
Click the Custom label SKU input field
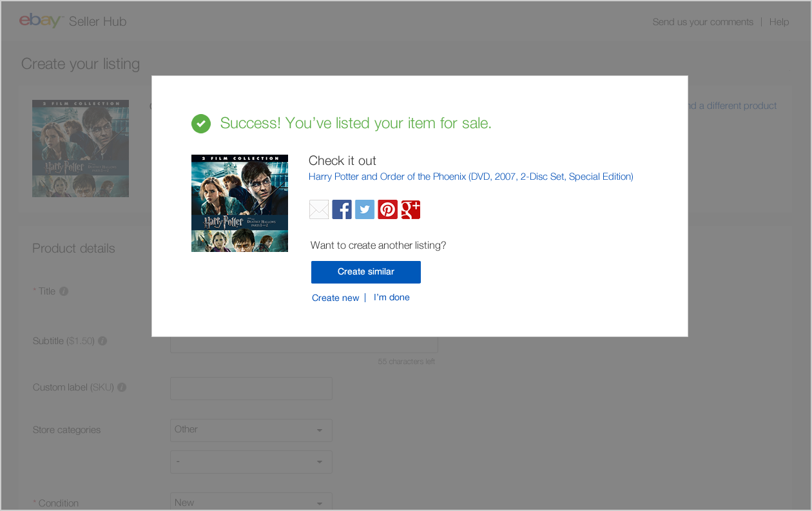pos(251,389)
